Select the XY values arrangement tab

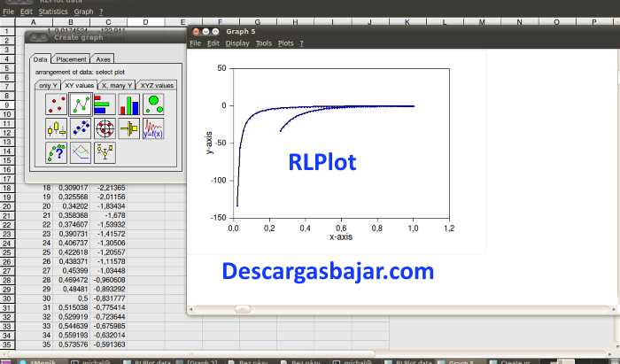[x=80, y=85]
